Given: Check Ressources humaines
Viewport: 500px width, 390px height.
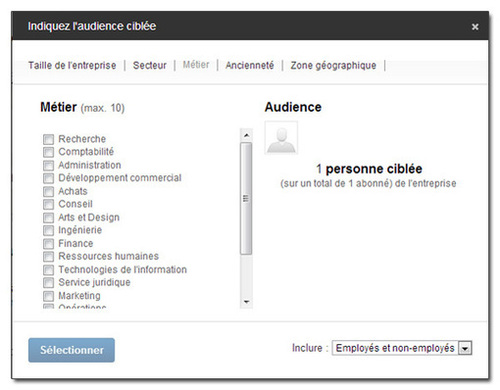Looking at the screenshot, I should 48,256.
